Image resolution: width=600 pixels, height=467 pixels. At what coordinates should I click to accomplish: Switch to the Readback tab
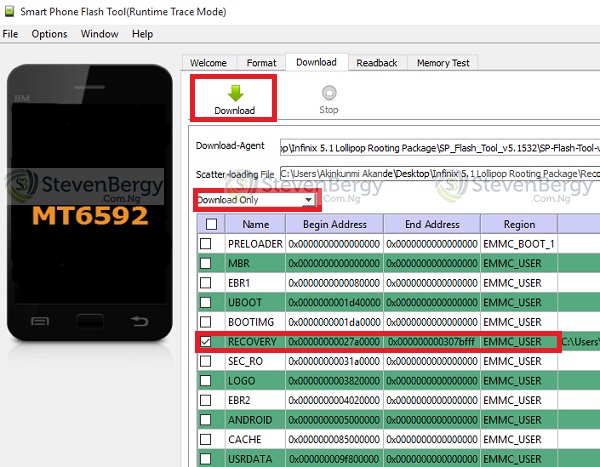click(x=377, y=63)
